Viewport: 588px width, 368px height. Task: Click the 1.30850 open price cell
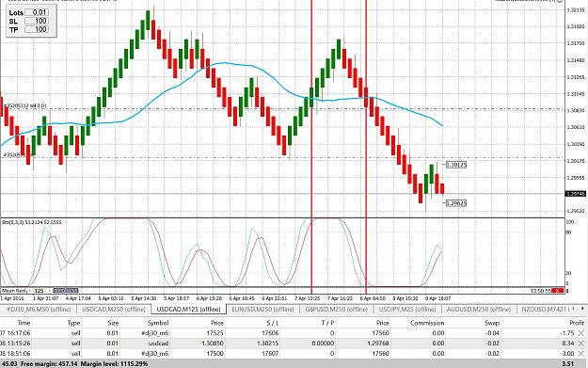(x=213, y=344)
